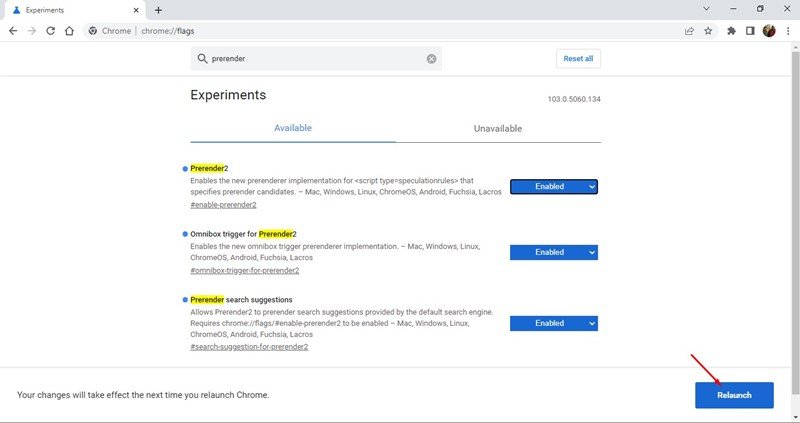Open Omnibox trigger for Prerender2 dropdown
This screenshot has height=423, width=800.
pos(554,252)
